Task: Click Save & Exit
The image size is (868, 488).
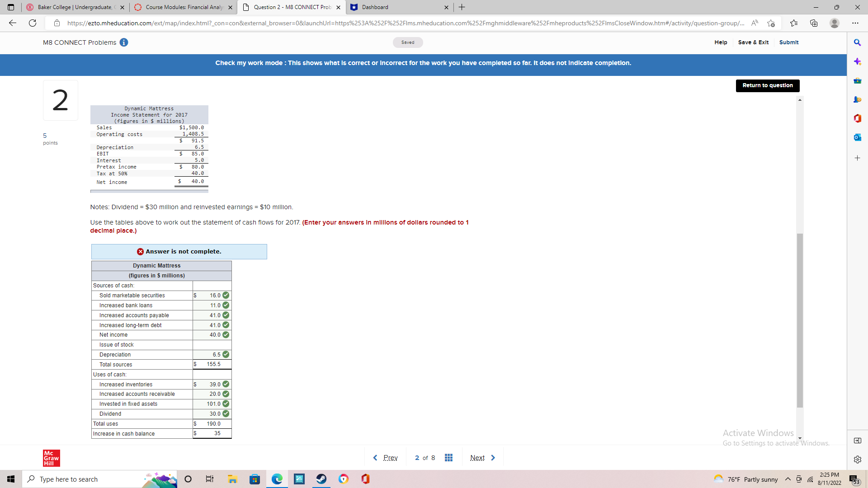Action: point(753,42)
